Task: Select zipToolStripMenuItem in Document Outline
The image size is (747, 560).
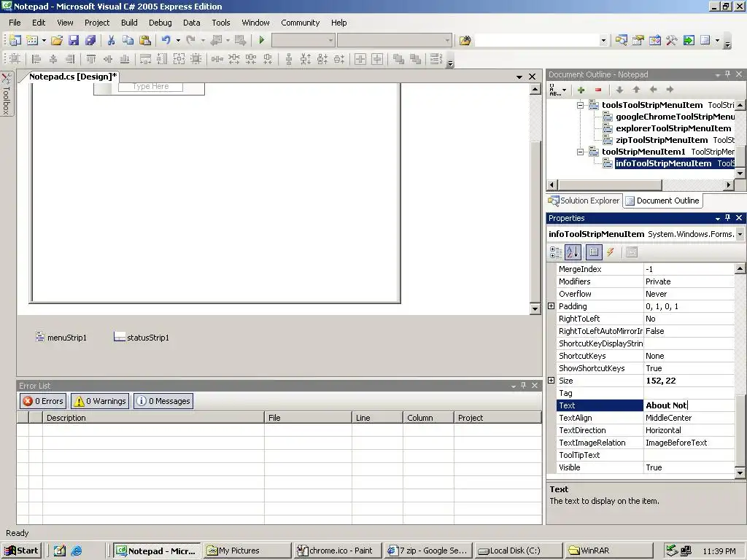Action: point(661,140)
